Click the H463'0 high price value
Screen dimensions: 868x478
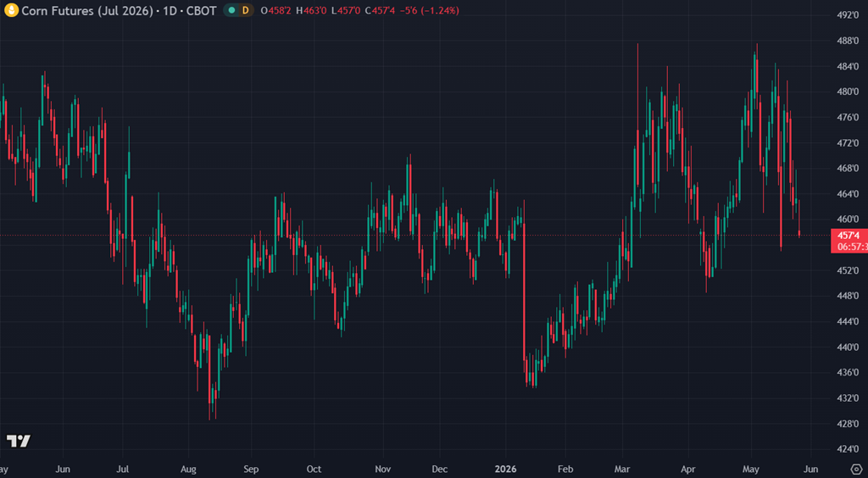[x=310, y=10]
